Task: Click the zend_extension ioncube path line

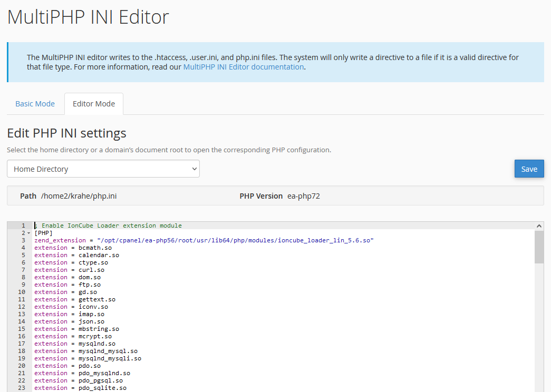Action: click(204, 240)
